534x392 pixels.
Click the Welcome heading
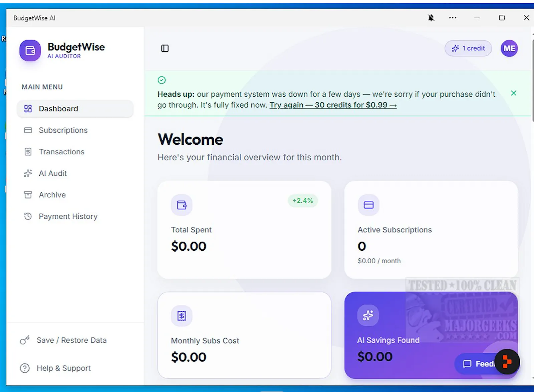(190, 139)
